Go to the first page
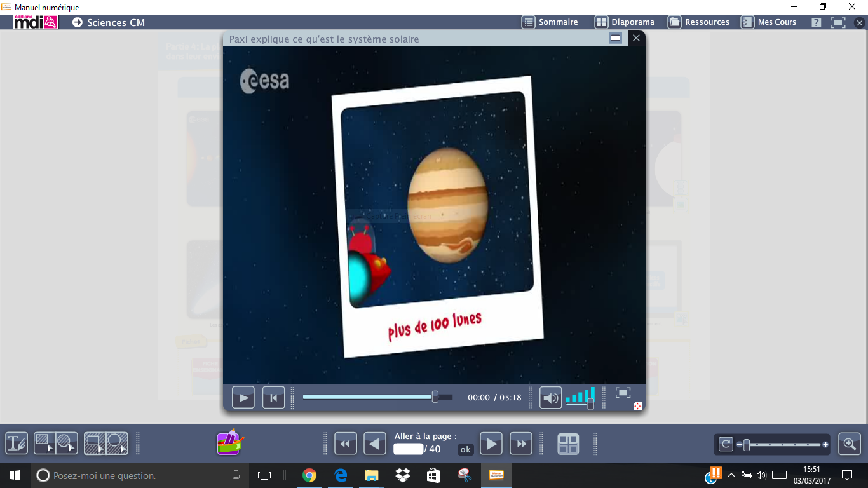 [346, 444]
